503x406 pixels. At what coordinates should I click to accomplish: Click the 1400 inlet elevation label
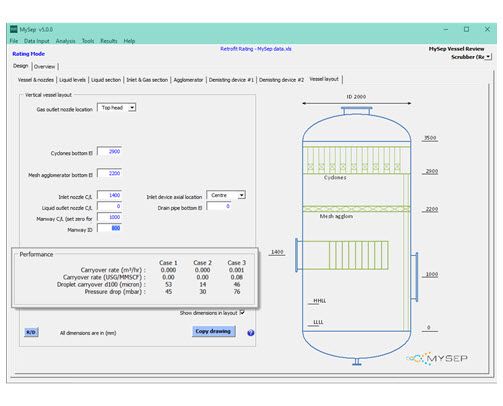click(x=277, y=252)
